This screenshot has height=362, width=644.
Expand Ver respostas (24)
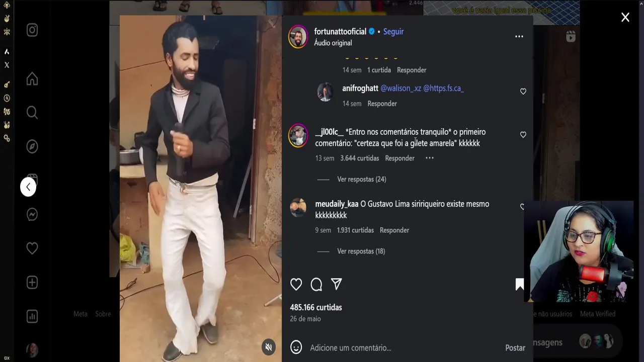362,179
